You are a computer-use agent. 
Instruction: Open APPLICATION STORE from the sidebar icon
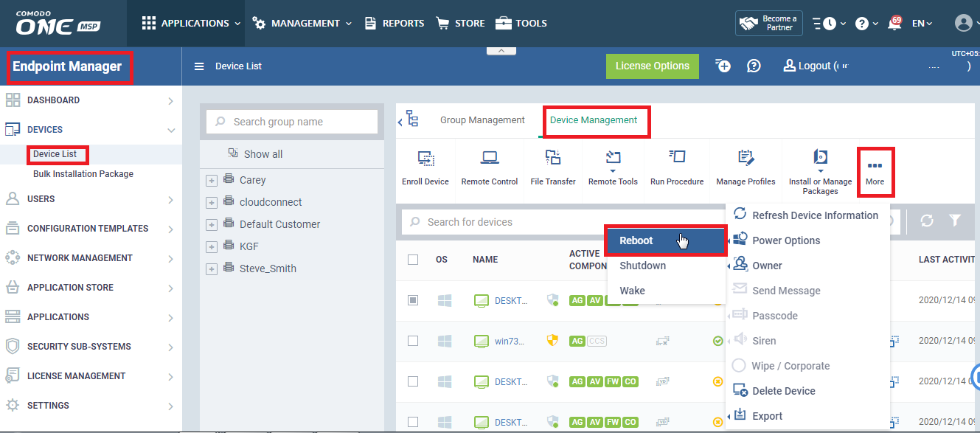(13, 288)
